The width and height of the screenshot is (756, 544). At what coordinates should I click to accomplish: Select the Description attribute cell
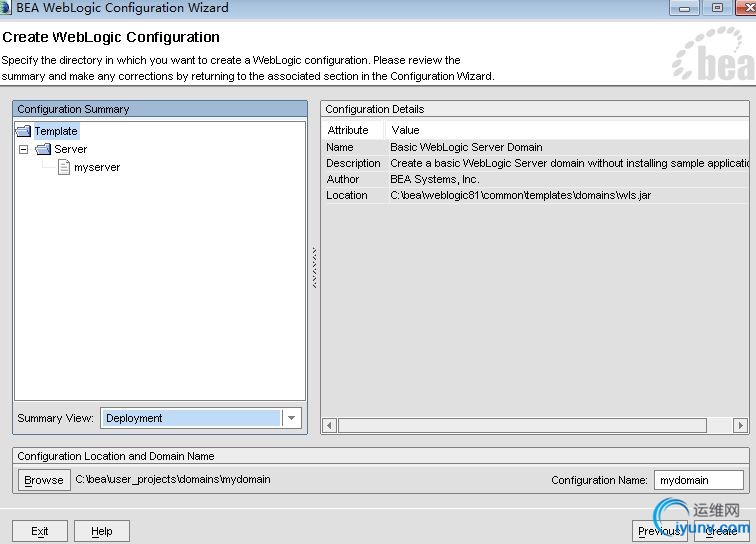coord(353,163)
